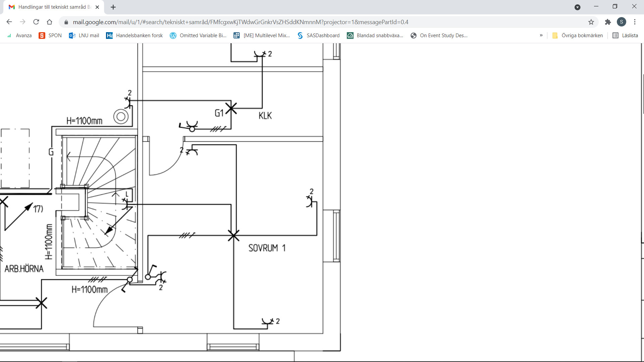Open a new browser tab
The height and width of the screenshot is (362, 644).
[113, 7]
